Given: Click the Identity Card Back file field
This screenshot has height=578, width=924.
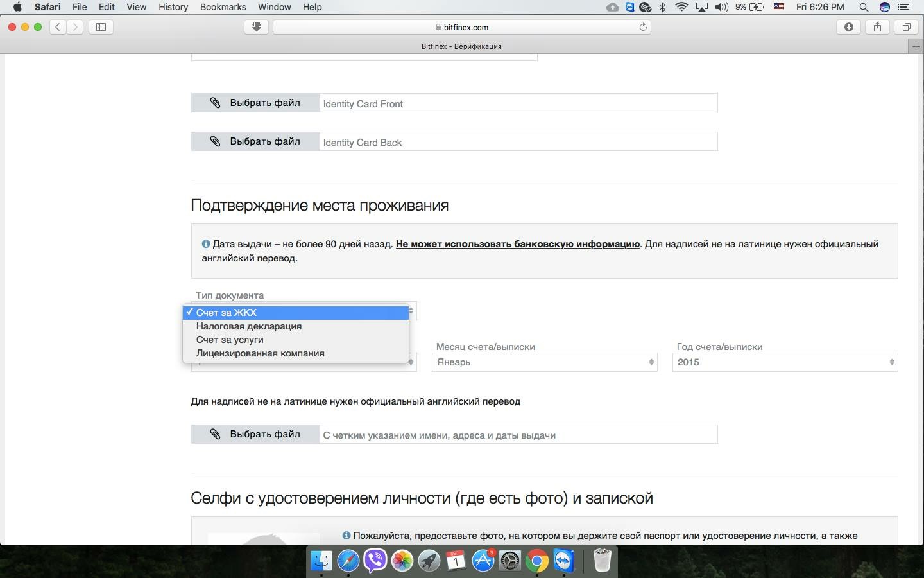Looking at the screenshot, I should (x=518, y=141).
